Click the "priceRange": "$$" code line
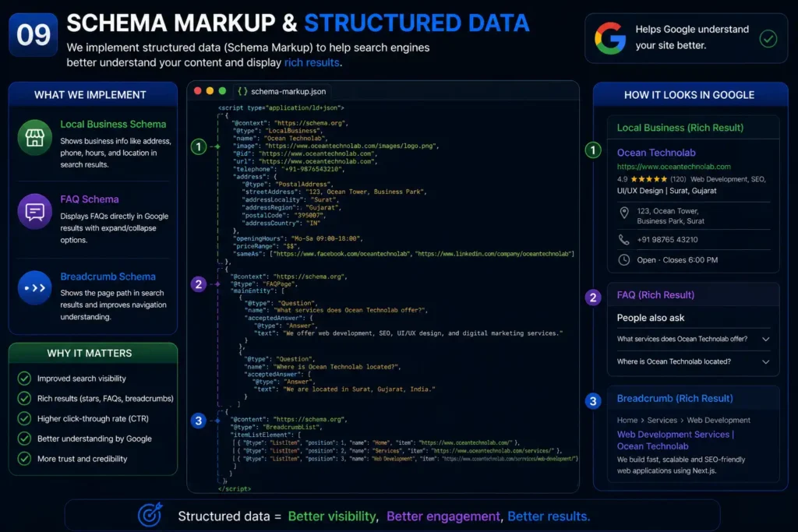 pos(267,246)
